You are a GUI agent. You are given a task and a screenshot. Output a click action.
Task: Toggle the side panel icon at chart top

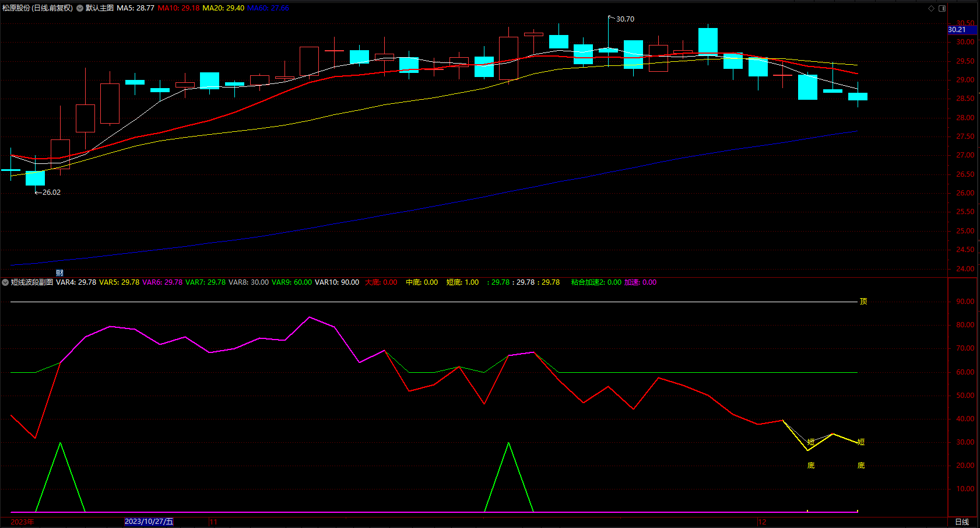tap(942, 8)
